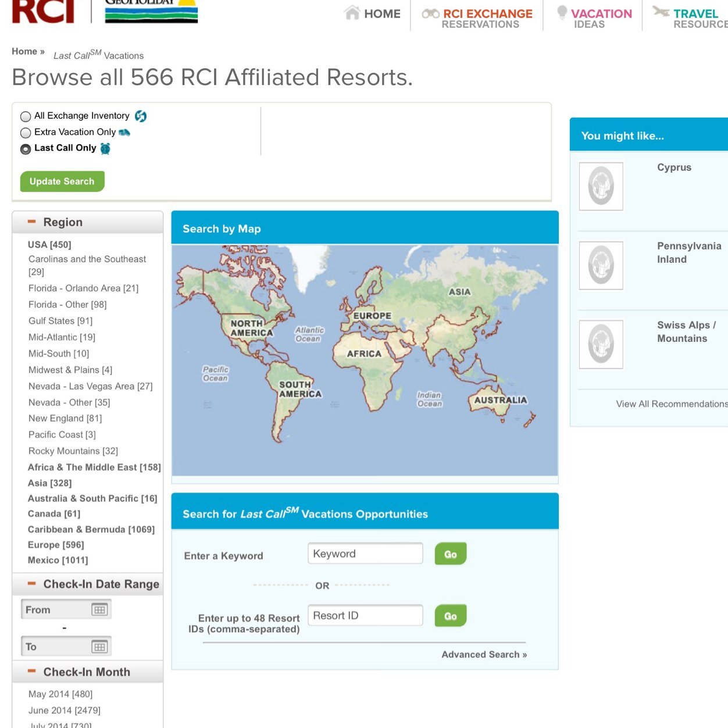Filter by Nevada - Las Vegas Area [27]
The width and height of the screenshot is (728, 728).
90,386
